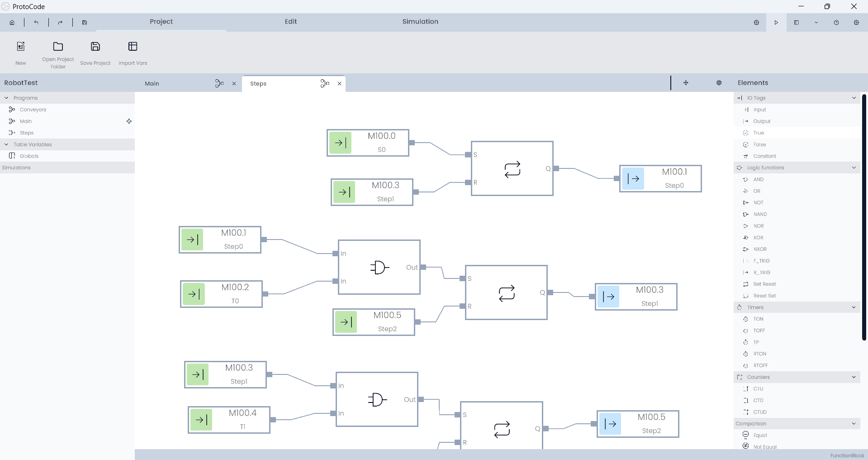
Task: Click the Elements panel vertical scrollbar
Action: [x=864, y=217]
